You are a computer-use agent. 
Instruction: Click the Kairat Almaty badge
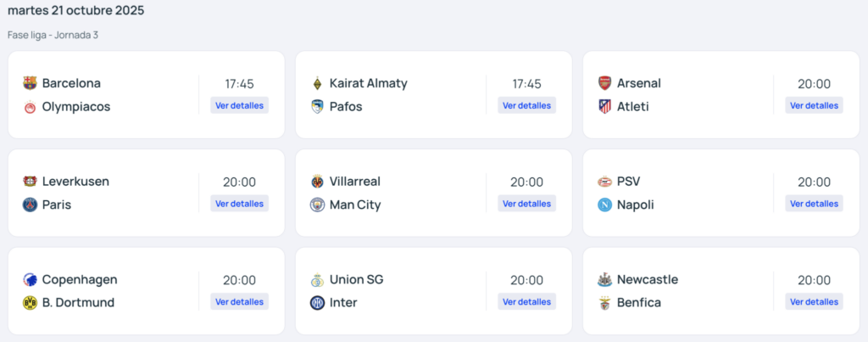317,83
